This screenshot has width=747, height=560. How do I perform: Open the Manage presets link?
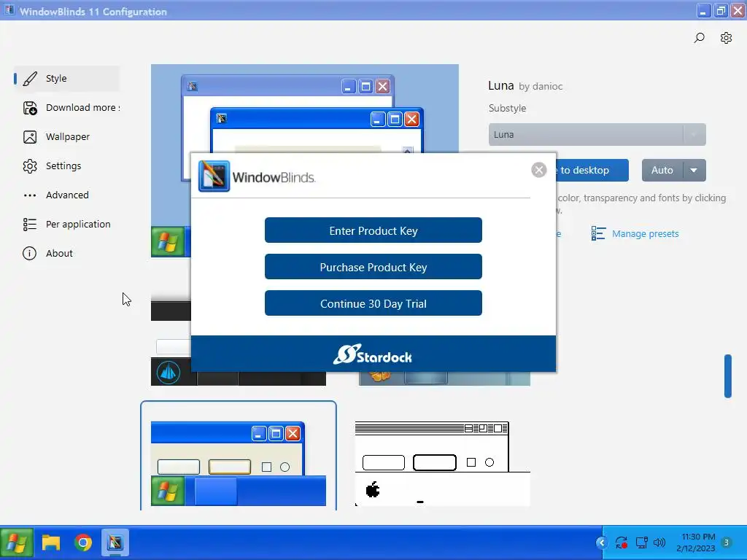pos(645,234)
